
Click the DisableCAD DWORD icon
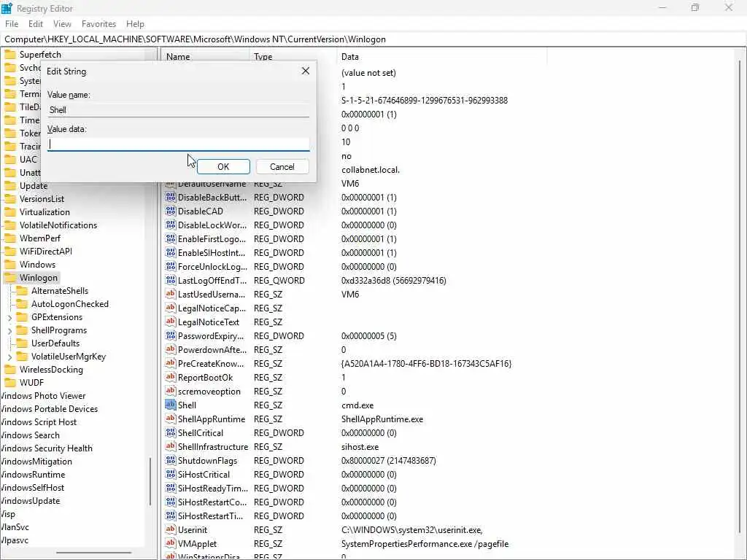[170, 211]
